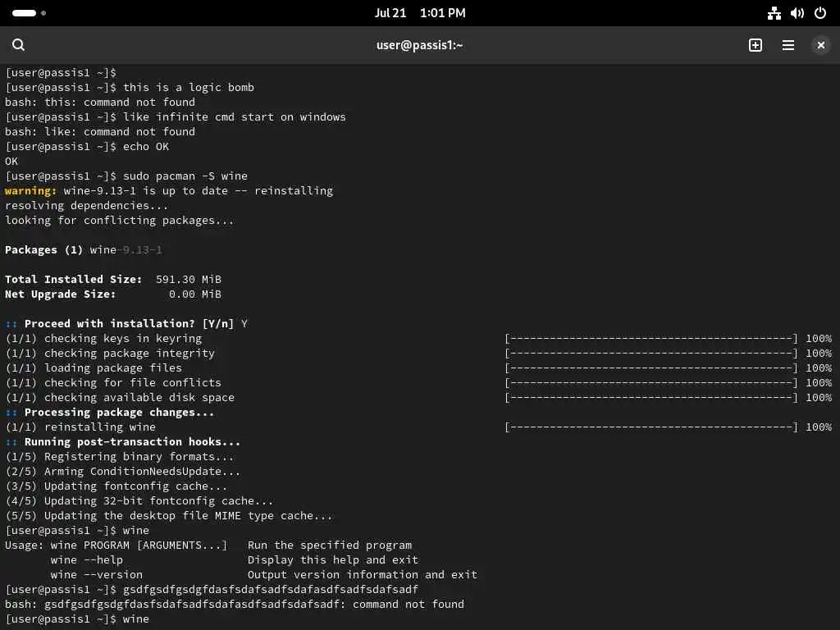Open the terminal search magnifier icon
840x630 pixels.
pos(18,45)
